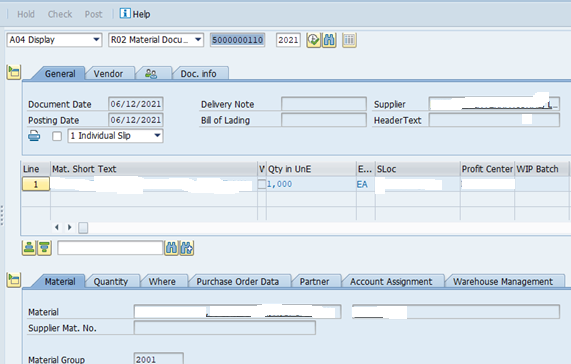Click the item table horizontal scrollbar handle
This screenshot has width=571, height=364.
click(83, 228)
